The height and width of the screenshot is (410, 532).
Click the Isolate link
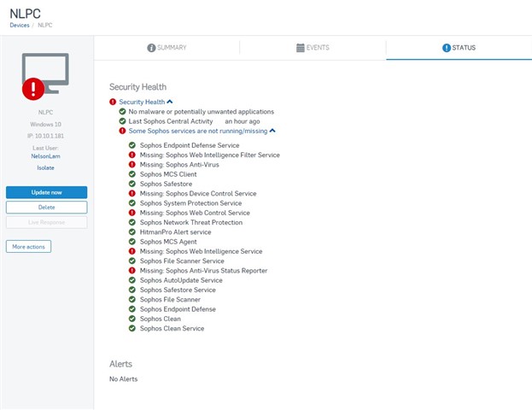pyautogui.click(x=45, y=167)
